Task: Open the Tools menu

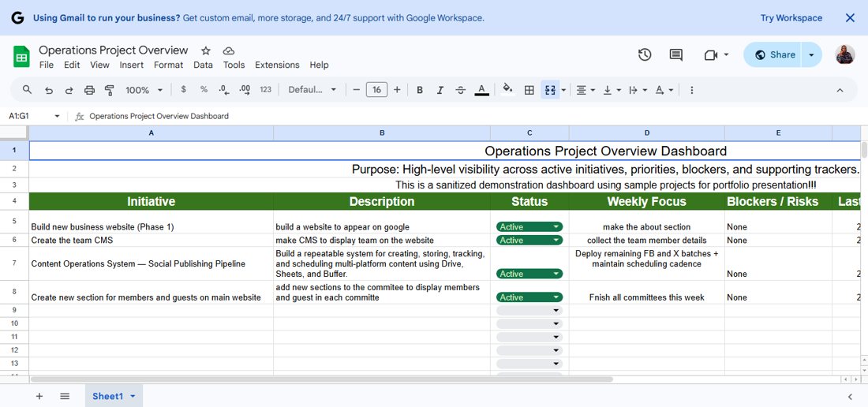Action: tap(234, 65)
